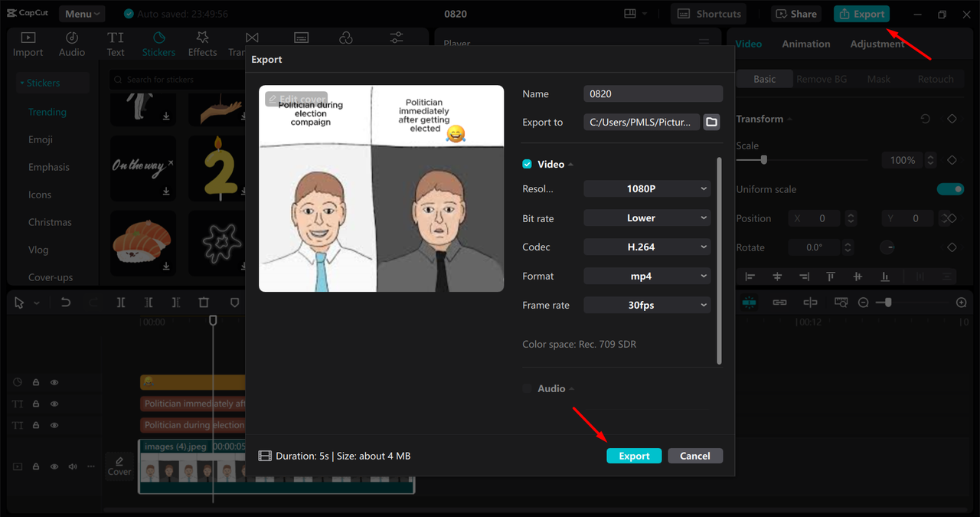Collapse the Transform section
This screenshot has height=517, width=980.
pos(789,119)
